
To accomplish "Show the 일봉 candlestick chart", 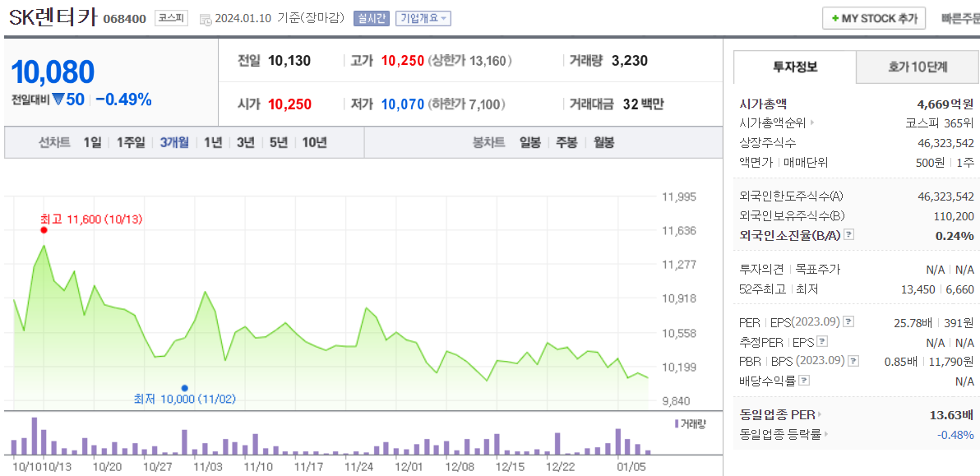I will tap(530, 142).
